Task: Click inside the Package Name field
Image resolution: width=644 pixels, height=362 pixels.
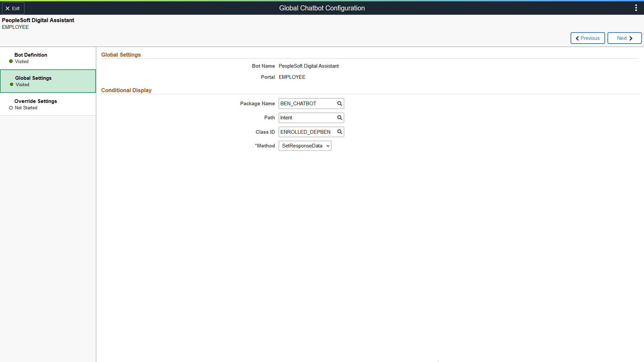Action: tap(307, 104)
